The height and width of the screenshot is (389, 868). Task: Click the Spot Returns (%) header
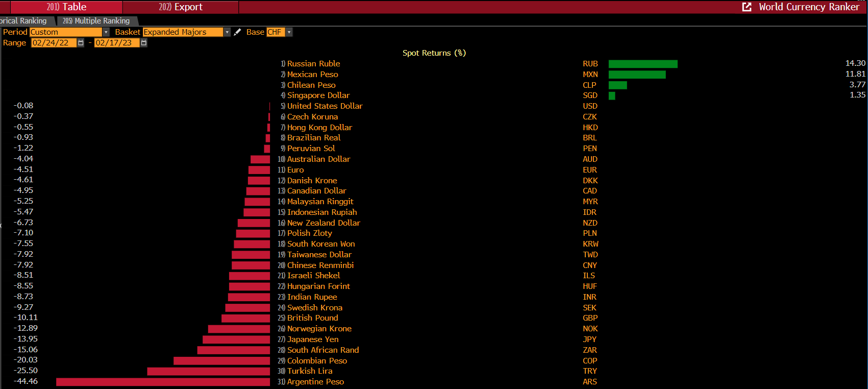434,53
